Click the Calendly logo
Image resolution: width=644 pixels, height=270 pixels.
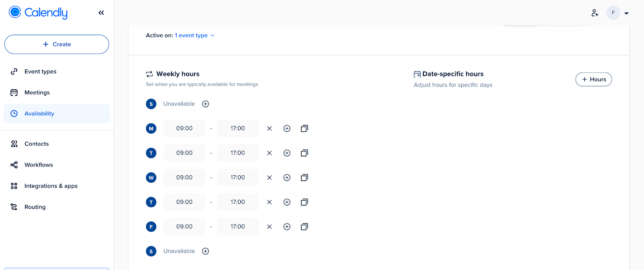click(38, 12)
